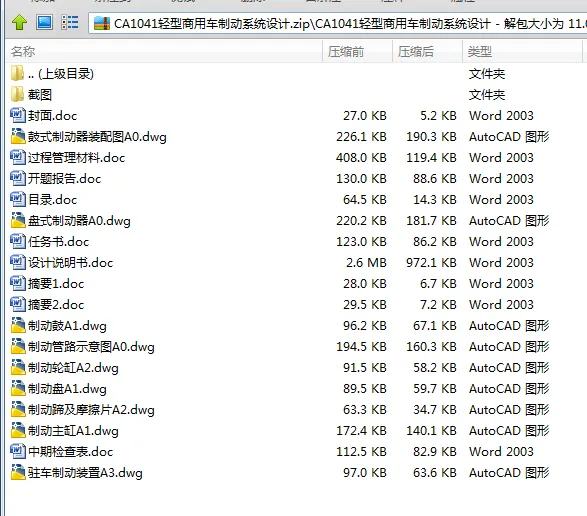Select 中期检查表.doc Word icon
This screenshot has width=587, height=516.
[17, 451]
